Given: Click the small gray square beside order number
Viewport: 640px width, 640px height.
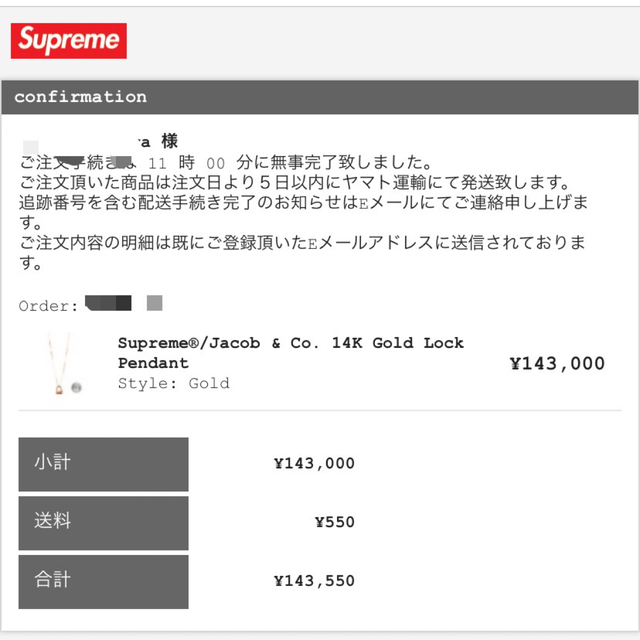Looking at the screenshot, I should [x=155, y=303].
